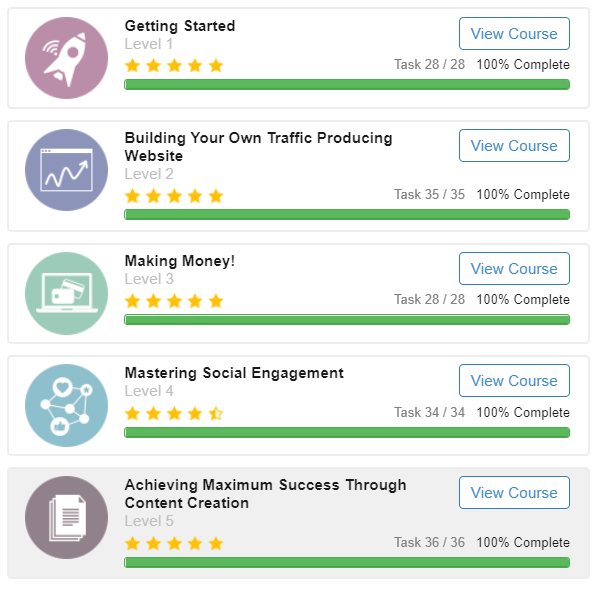598x598 pixels.
Task: Click the Level 5 green progress bar
Action: (347, 563)
